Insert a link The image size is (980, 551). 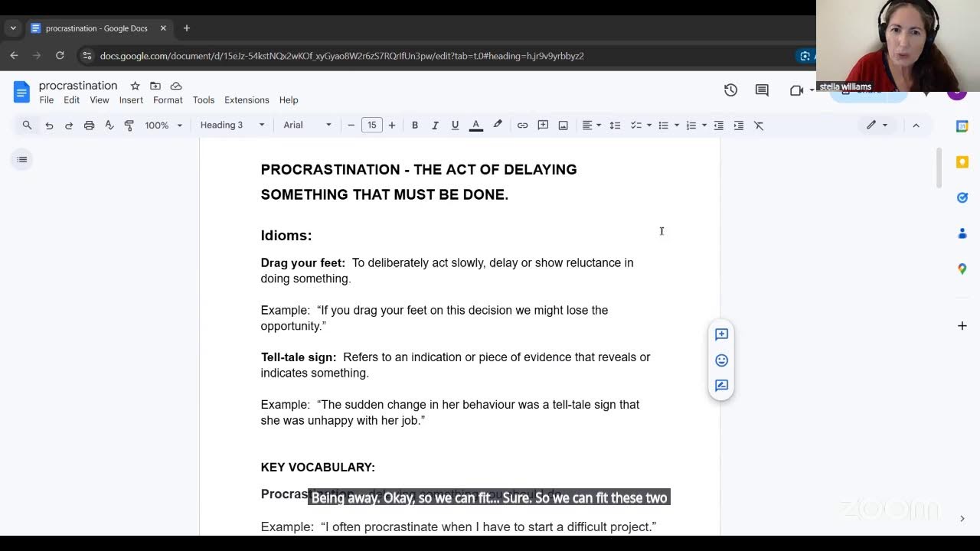tap(522, 125)
